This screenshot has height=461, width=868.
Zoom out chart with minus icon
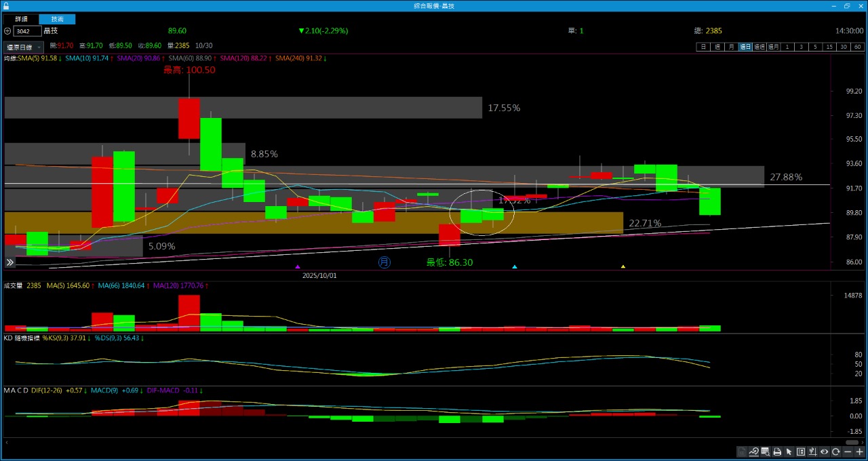848,452
